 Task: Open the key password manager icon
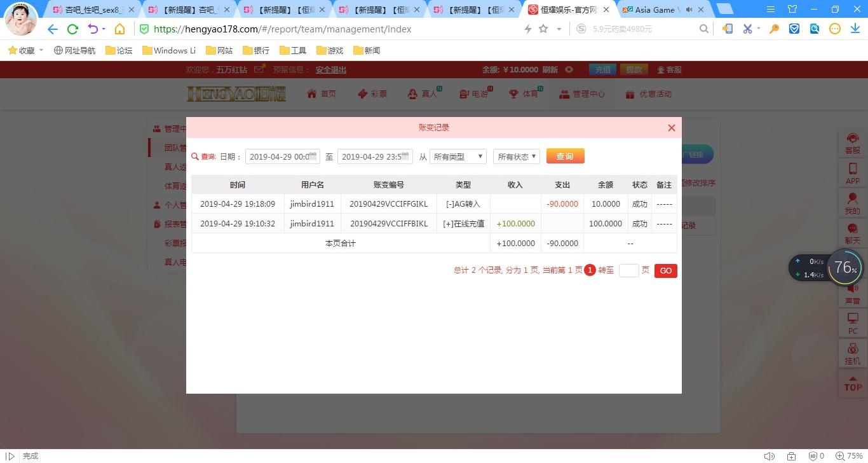pos(774,29)
